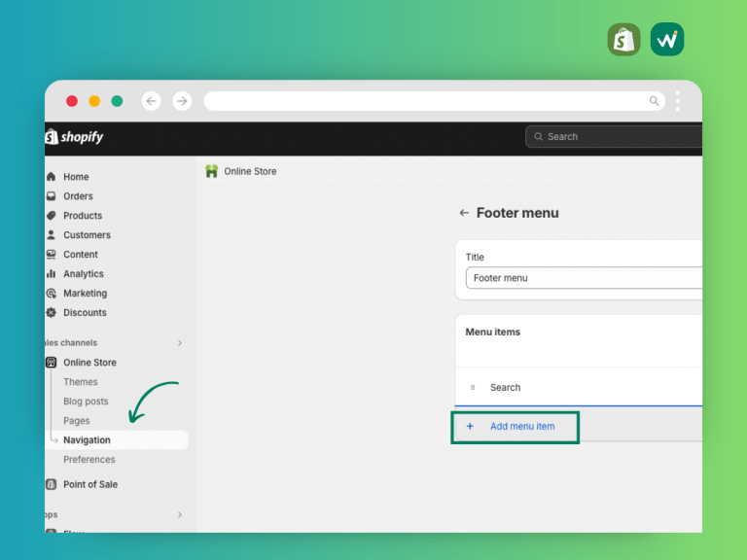This screenshot has width=747, height=560.
Task: Click the magnifier icon in the address bar
Action: tap(654, 101)
